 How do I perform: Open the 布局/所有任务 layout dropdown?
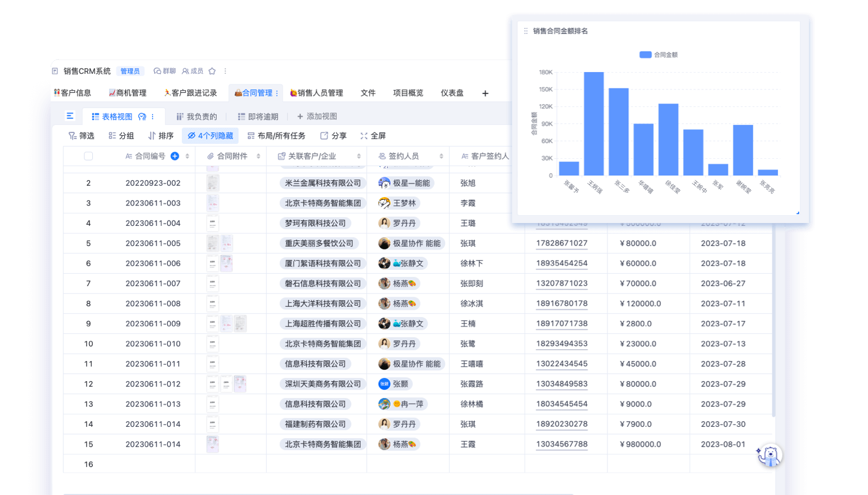276,136
